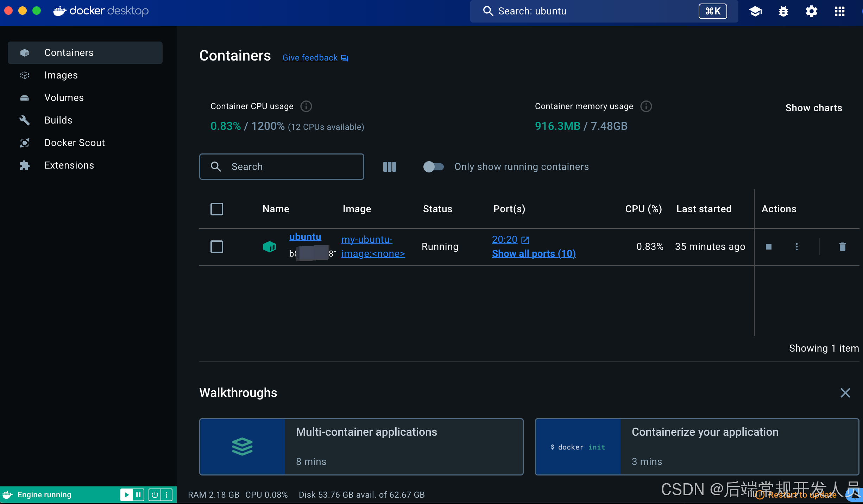Screen dimensions: 863x504
Task: Click the Engine running status
Action: 44,495
